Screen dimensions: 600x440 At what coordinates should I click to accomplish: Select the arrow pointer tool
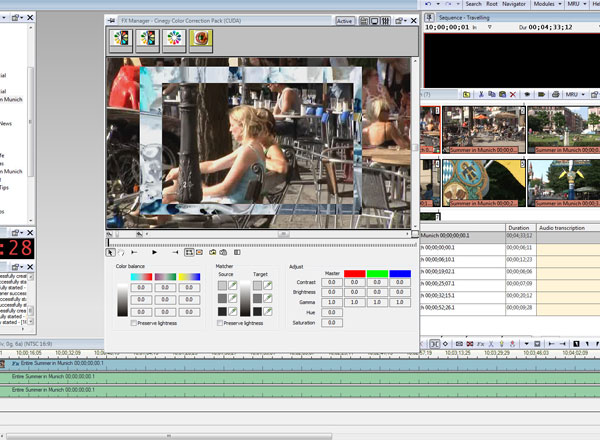[112, 252]
